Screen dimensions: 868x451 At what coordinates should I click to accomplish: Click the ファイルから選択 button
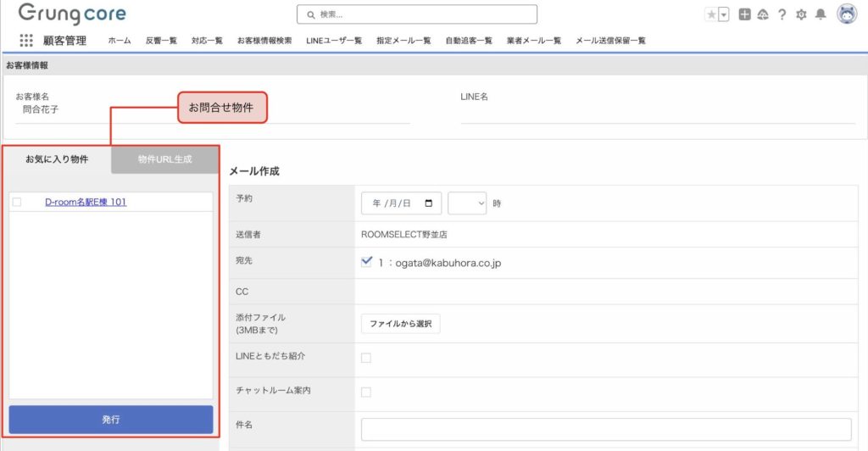click(400, 324)
